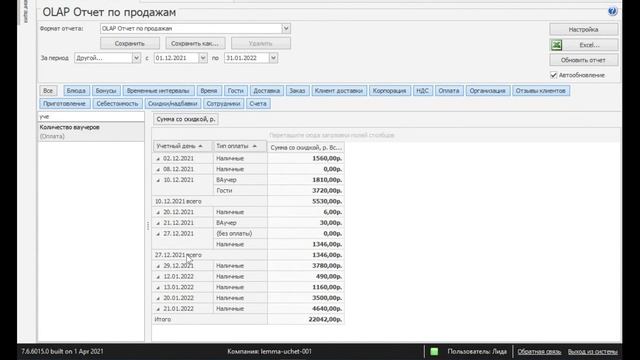Select the Сотрудники filter tab
The width and height of the screenshot is (640, 360).
coord(223,104)
